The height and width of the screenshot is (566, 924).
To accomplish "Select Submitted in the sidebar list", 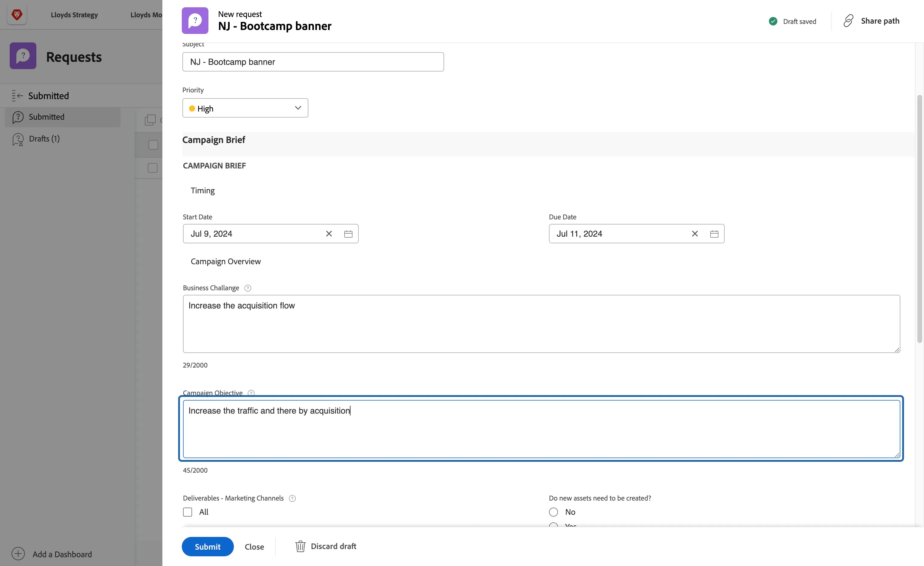I will click(x=63, y=117).
